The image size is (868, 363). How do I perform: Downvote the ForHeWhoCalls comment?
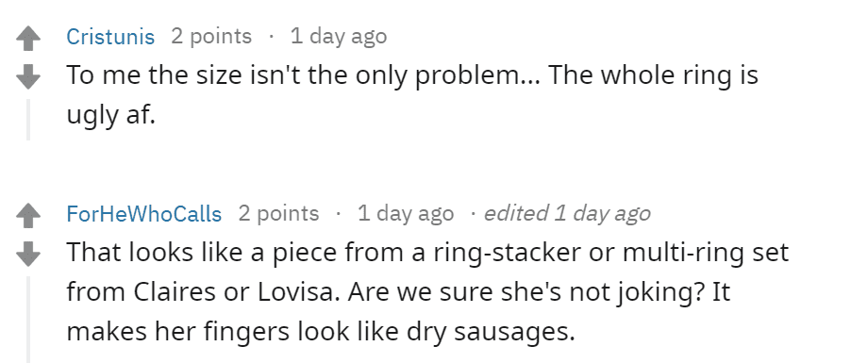click(28, 254)
